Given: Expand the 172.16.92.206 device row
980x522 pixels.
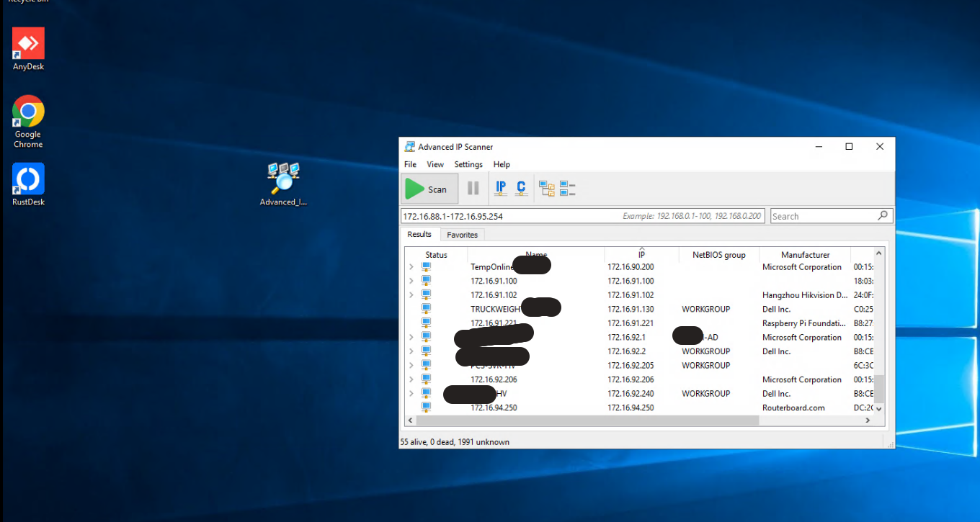Looking at the screenshot, I should point(411,379).
